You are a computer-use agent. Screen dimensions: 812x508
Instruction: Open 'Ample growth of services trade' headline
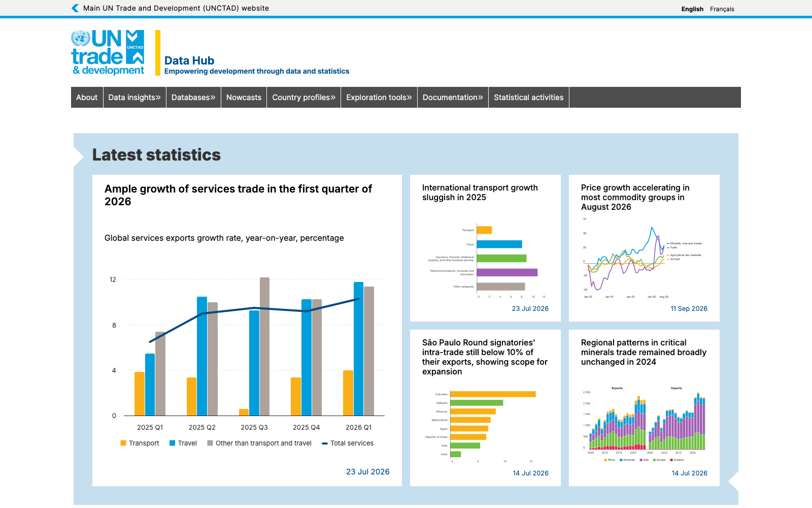coord(238,195)
